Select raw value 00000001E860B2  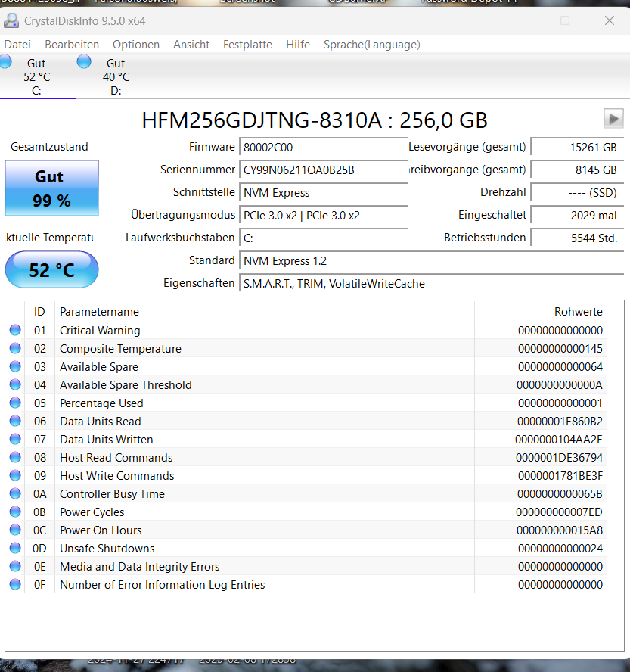(560, 421)
